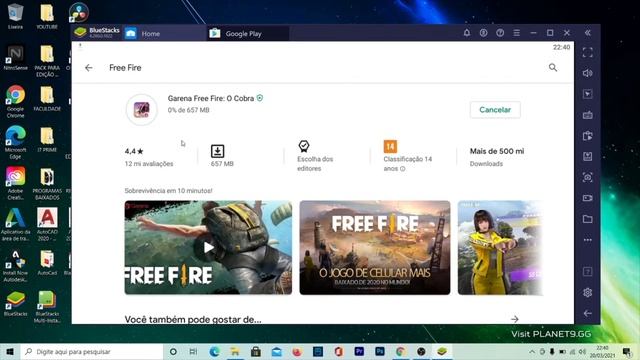Image resolution: width=640 pixels, height=360 pixels.
Task: Open BlueStacks help question mark
Action: click(x=500, y=33)
